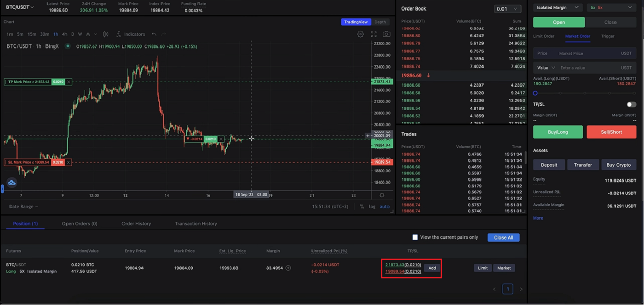Open the crosshair settings icon near bottom axis

point(381,195)
